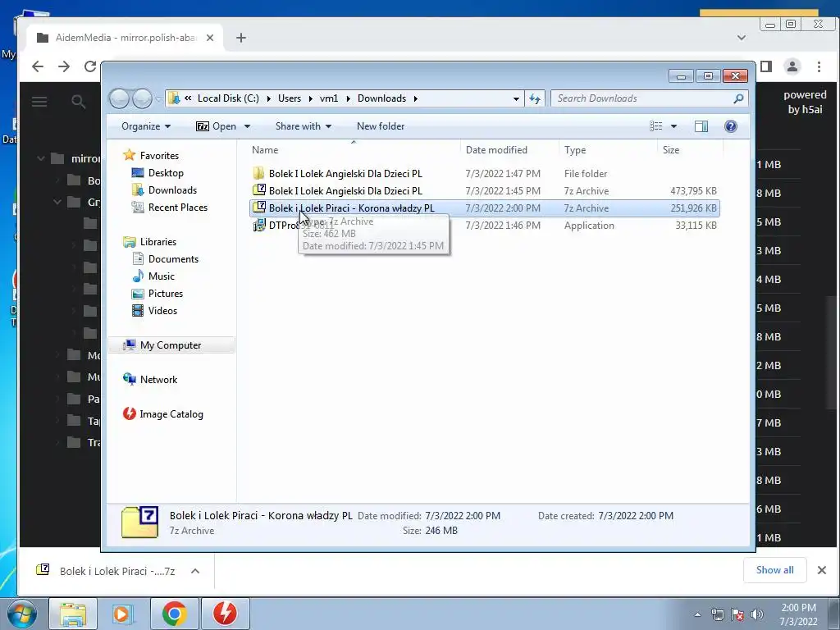840x630 pixels.
Task: Switch to AidemMedia Chrome tab
Action: point(125,38)
